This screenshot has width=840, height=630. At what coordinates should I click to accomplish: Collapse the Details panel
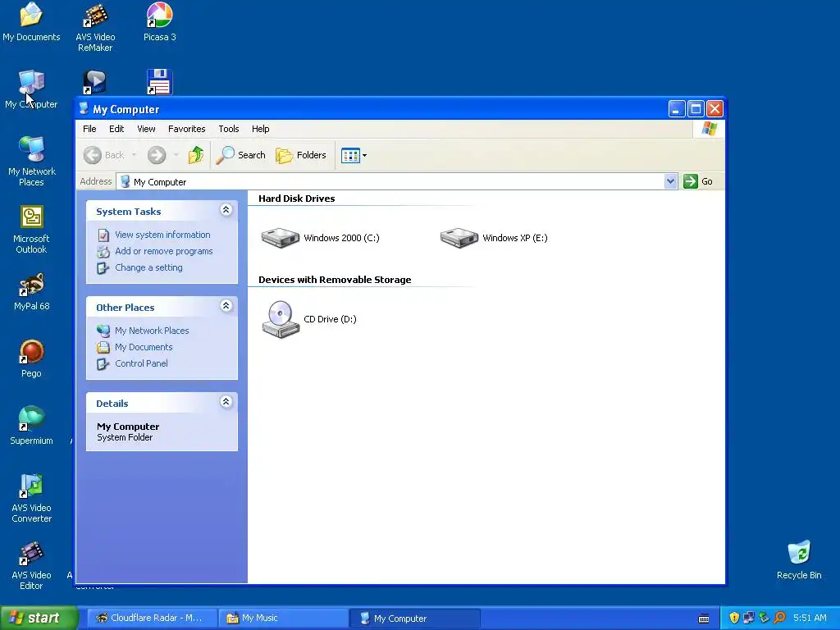(x=226, y=402)
